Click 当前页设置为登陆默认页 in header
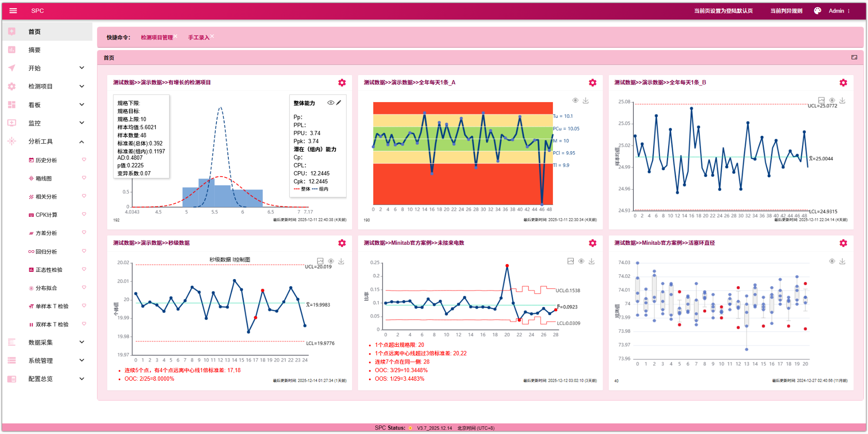Image resolution: width=868 pixels, height=434 pixels. tap(723, 11)
